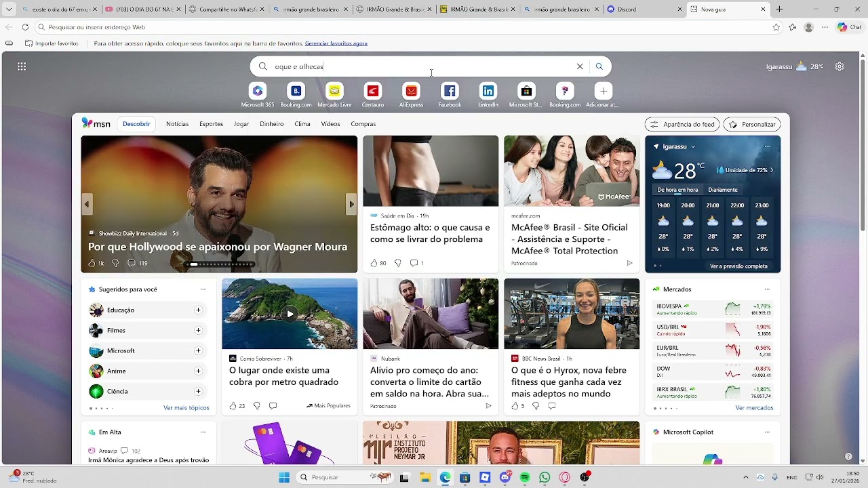The height and width of the screenshot is (488, 868).
Task: Go to next slide in featured carousel
Action: click(351, 204)
